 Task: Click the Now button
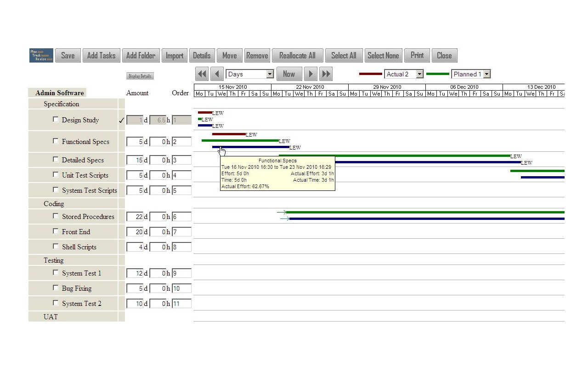[289, 74]
